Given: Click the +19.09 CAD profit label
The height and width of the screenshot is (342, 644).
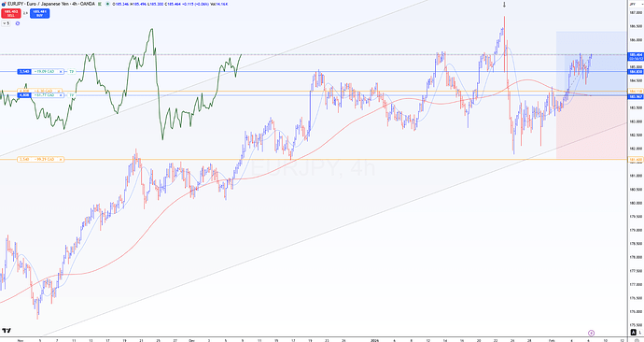Looking at the screenshot, I should coord(45,72).
